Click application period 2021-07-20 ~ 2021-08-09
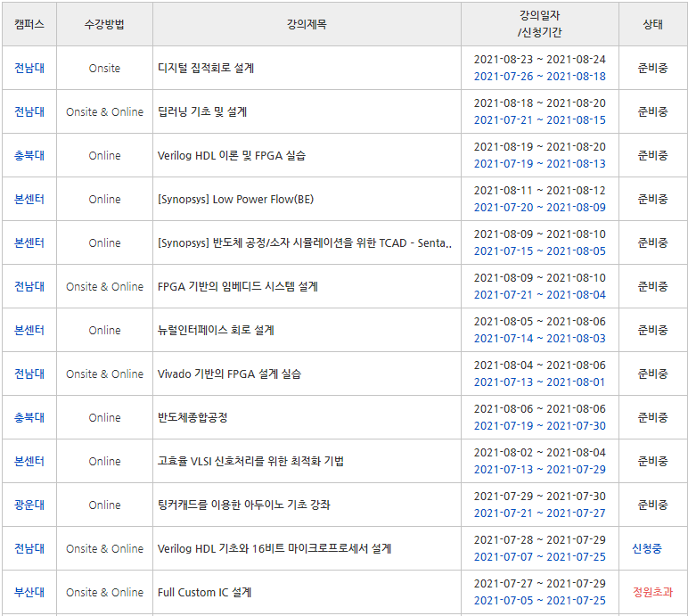688x616 pixels. pyautogui.click(x=540, y=207)
